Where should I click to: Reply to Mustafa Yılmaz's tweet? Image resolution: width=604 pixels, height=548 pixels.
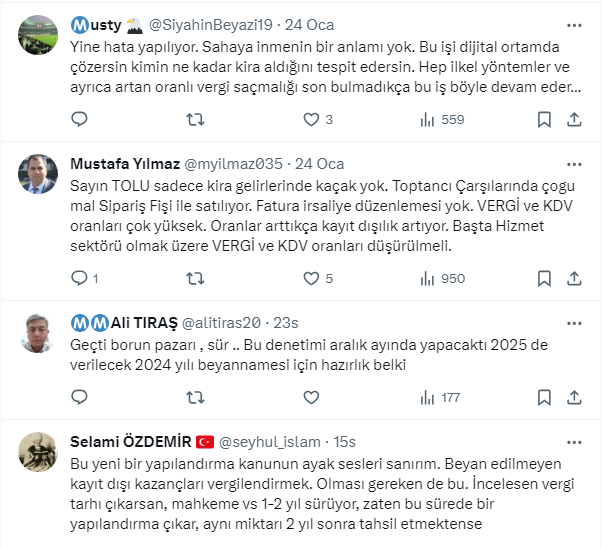(81, 279)
